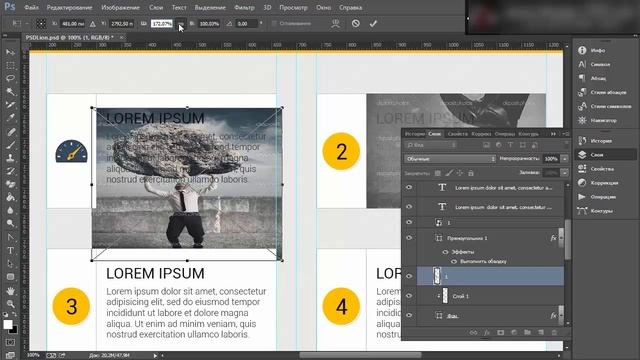This screenshot has height=360, width=640.
Task: Click the rotation angle input field
Action: (x=246, y=24)
